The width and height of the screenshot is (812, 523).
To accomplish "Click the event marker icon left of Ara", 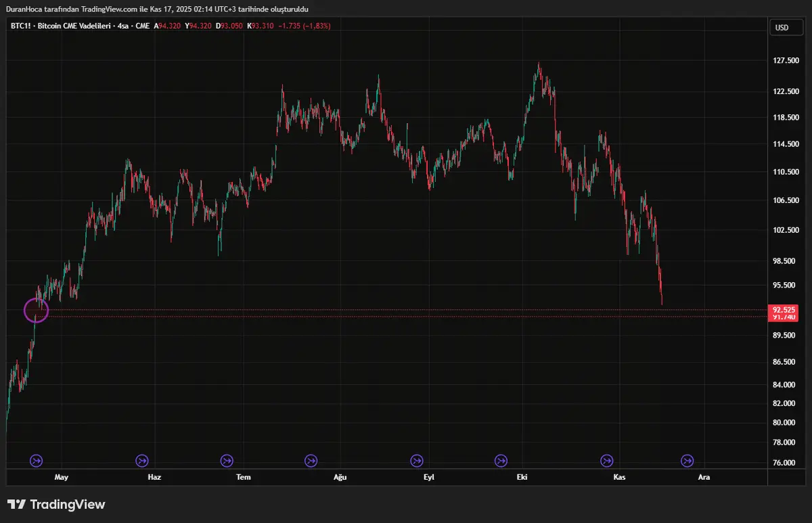I will (687, 461).
